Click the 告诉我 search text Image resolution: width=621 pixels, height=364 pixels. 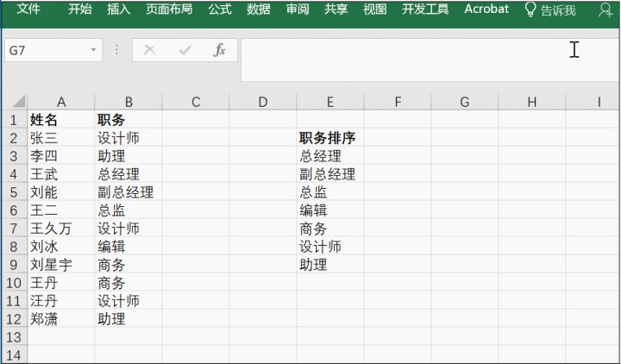[558, 9]
